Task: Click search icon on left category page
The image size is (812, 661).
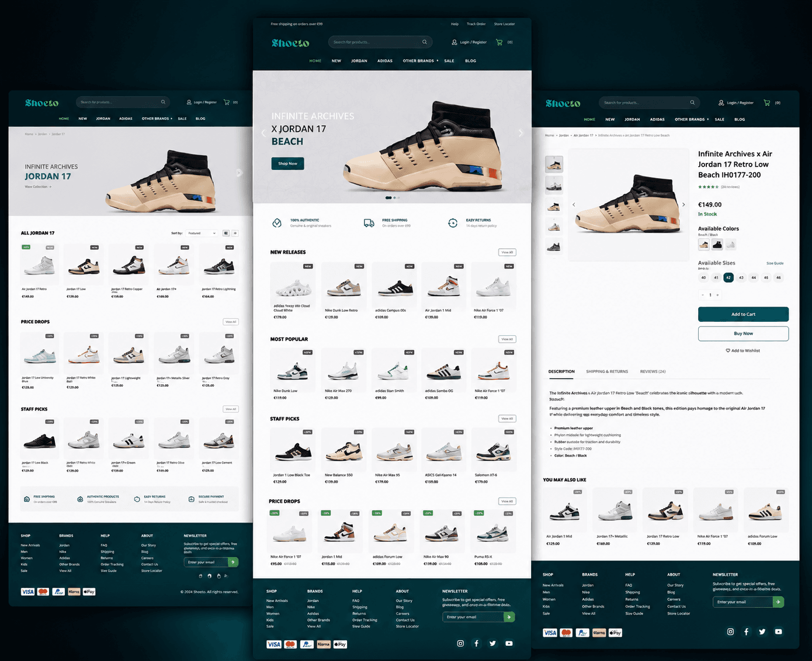Action: click(163, 102)
